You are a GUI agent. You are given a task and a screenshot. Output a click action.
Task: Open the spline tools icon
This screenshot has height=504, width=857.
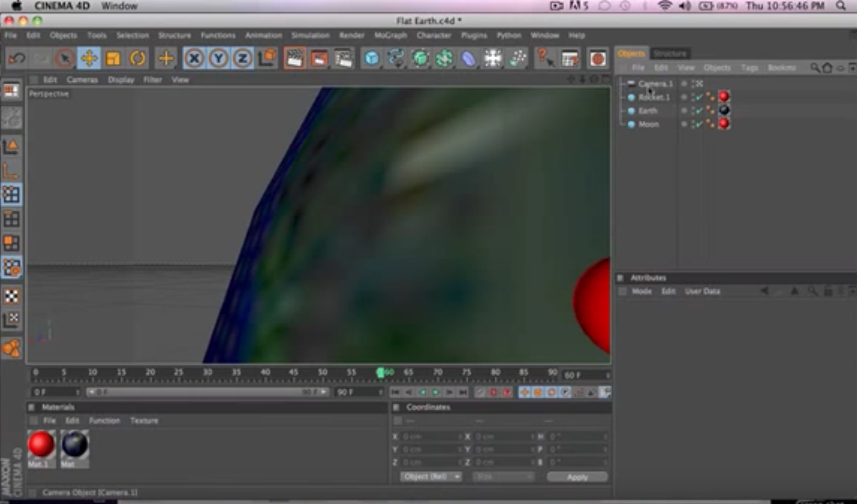tap(396, 58)
